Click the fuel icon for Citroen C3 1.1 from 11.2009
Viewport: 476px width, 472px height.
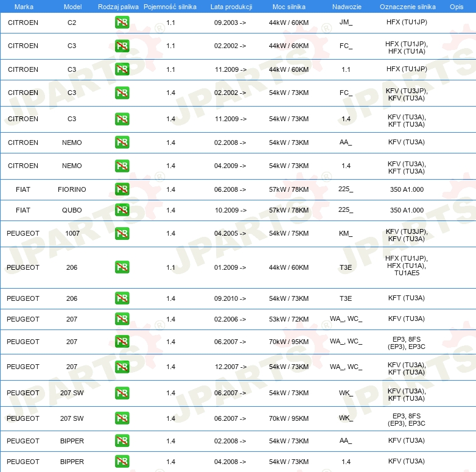click(x=122, y=69)
